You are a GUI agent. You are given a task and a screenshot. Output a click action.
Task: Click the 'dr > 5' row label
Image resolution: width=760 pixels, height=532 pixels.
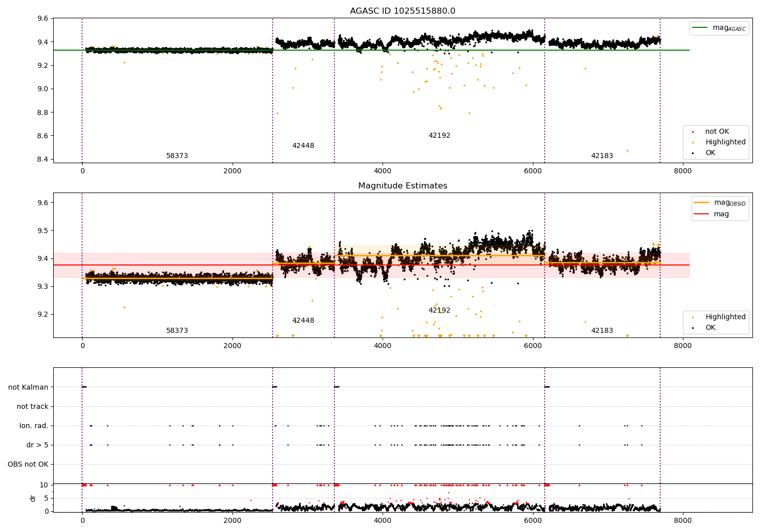(x=37, y=445)
